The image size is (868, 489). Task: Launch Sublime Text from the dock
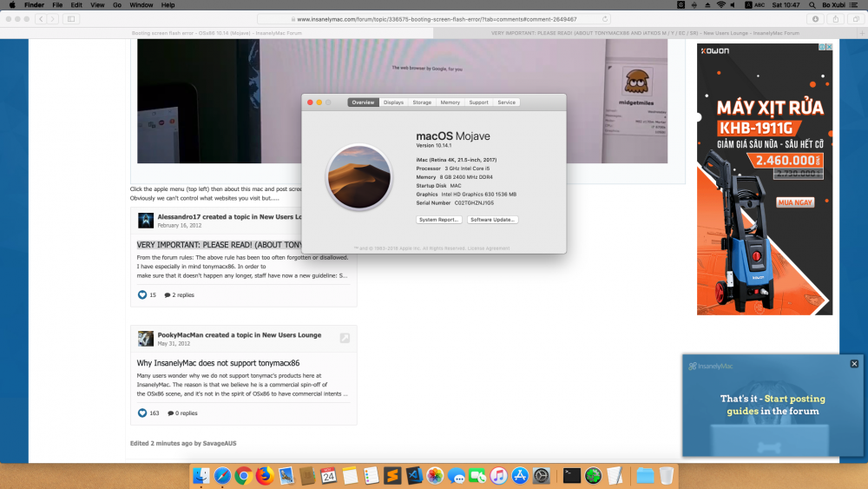[392, 476]
